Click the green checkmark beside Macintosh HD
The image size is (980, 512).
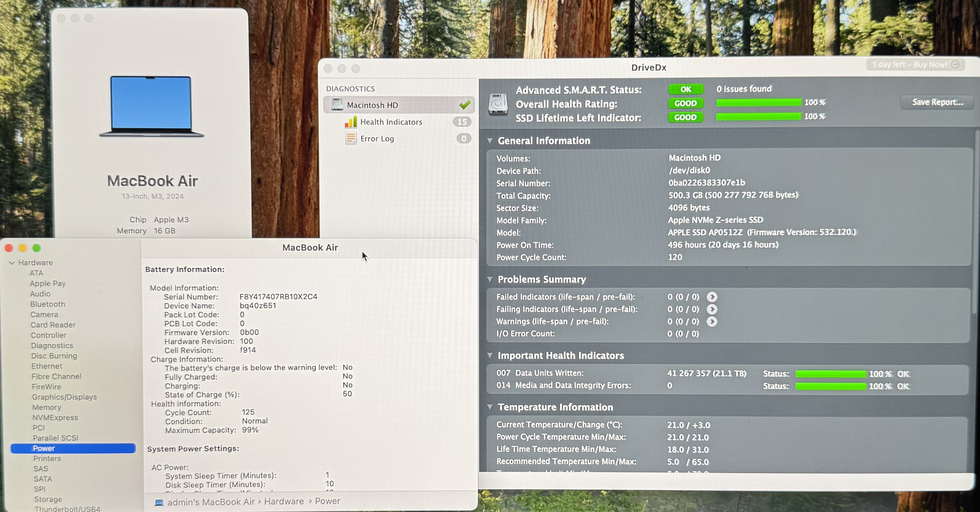(x=465, y=104)
